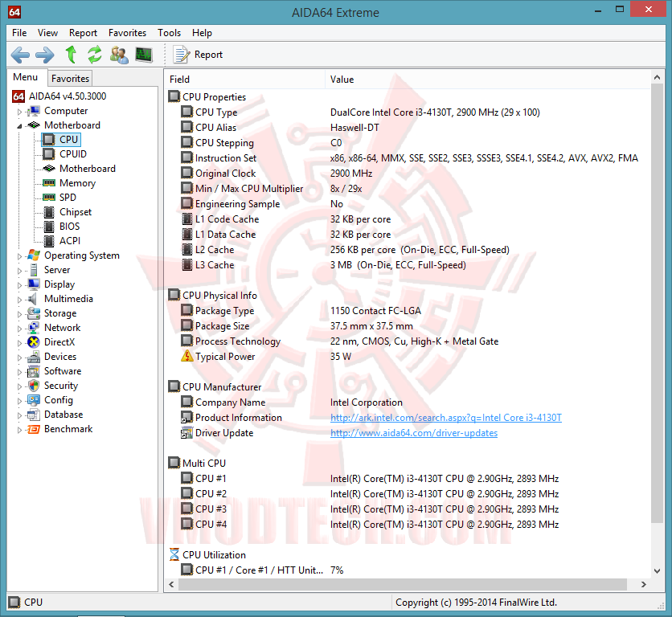672x617 pixels.
Task: Select CPUID in the Motherboard tree
Action: click(73, 153)
